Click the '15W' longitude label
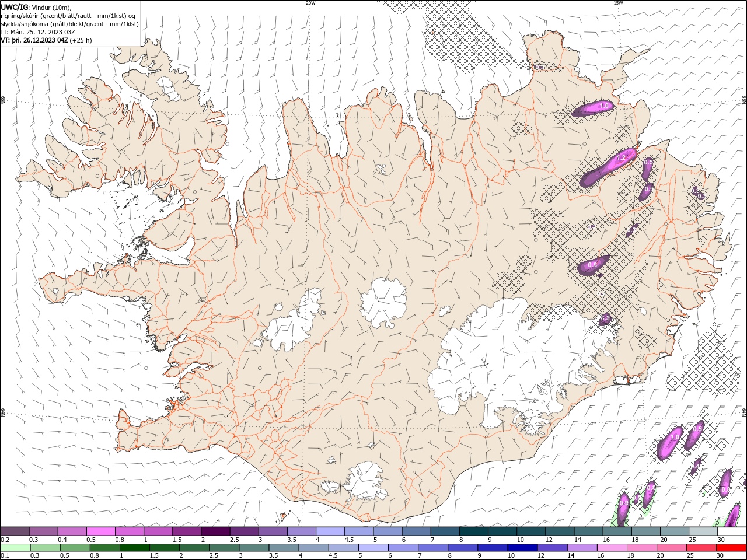747x560 pixels. pyautogui.click(x=618, y=3)
